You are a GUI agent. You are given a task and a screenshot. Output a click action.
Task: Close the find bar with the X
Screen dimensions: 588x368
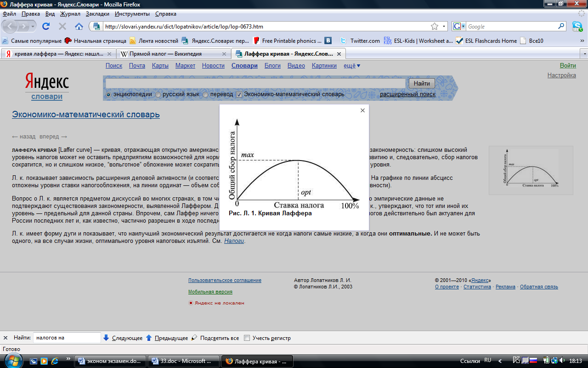(6, 338)
